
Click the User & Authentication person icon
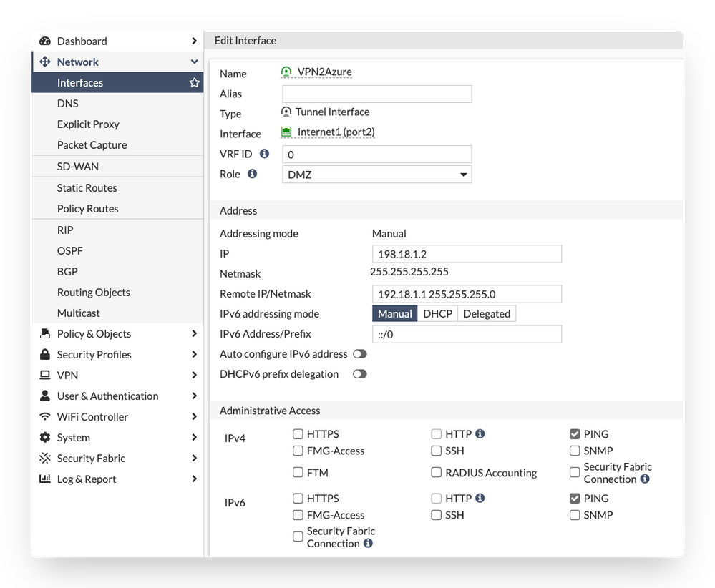44,396
